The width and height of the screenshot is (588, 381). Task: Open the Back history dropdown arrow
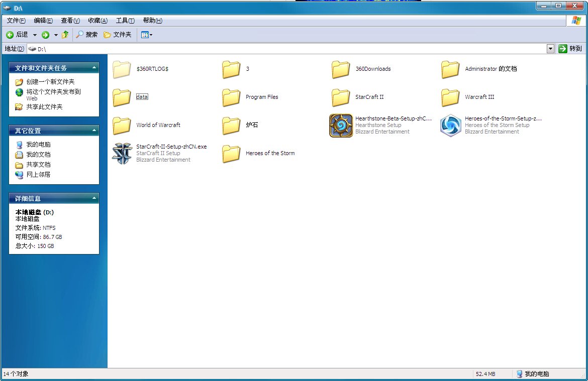coord(35,35)
